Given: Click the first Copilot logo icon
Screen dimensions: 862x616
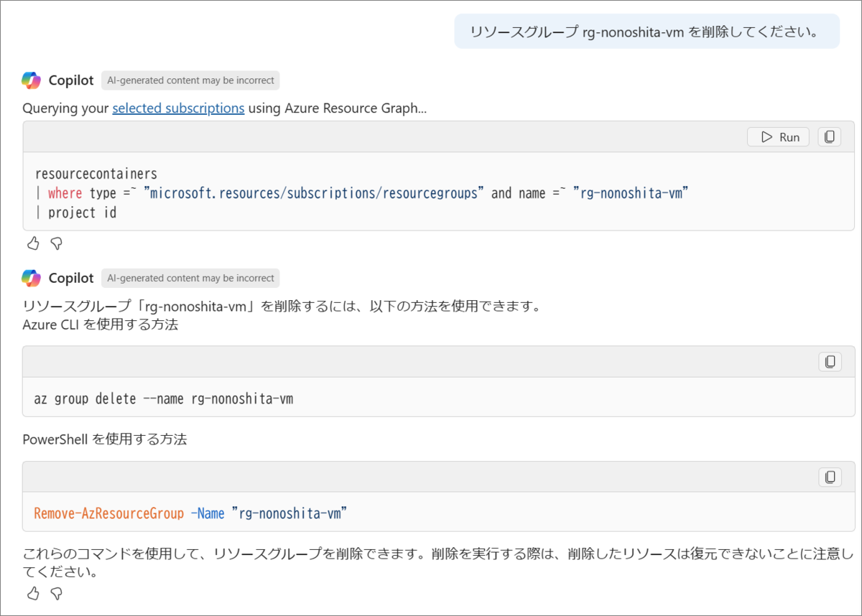Looking at the screenshot, I should (x=32, y=80).
